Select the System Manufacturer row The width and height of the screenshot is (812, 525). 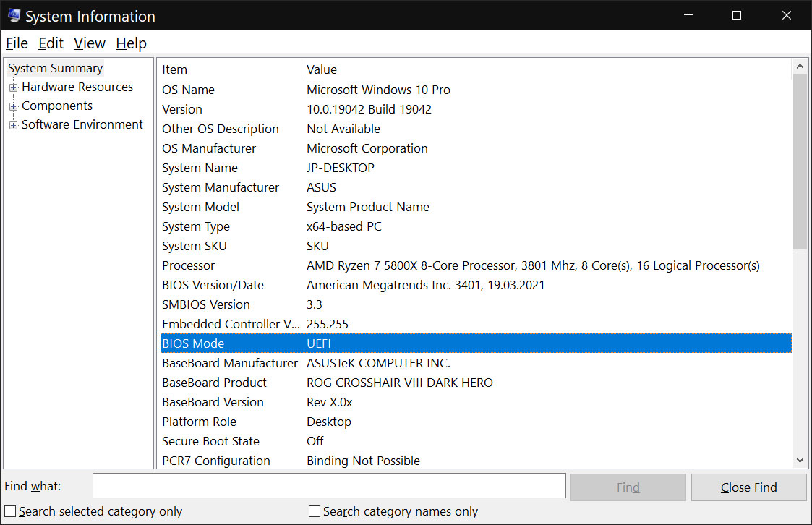tap(476, 187)
